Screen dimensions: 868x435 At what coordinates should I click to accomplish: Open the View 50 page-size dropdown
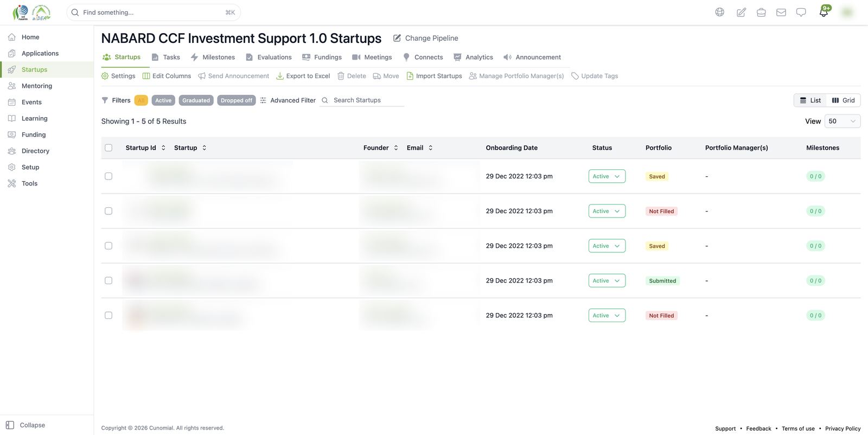(x=843, y=121)
